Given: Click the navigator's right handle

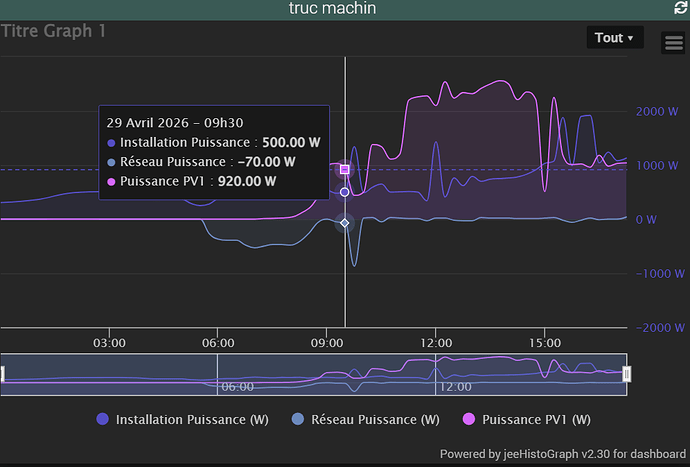Looking at the screenshot, I should [x=627, y=374].
